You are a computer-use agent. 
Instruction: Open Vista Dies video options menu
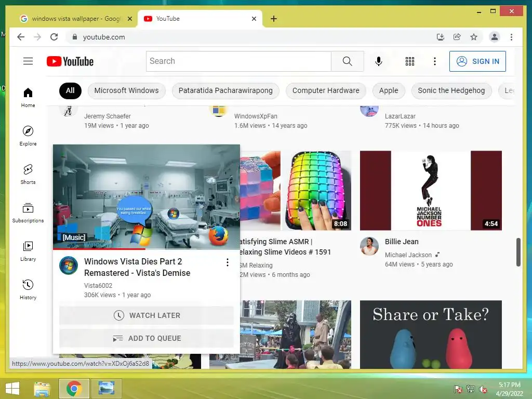[x=228, y=262]
